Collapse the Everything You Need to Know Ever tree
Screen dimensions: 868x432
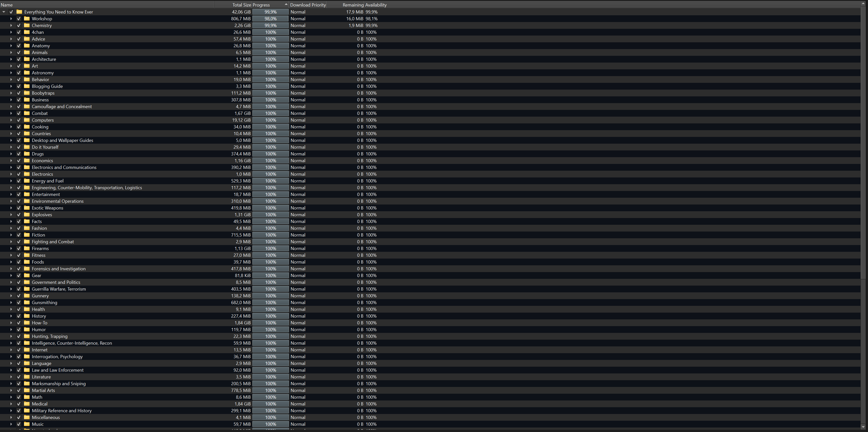(x=4, y=12)
